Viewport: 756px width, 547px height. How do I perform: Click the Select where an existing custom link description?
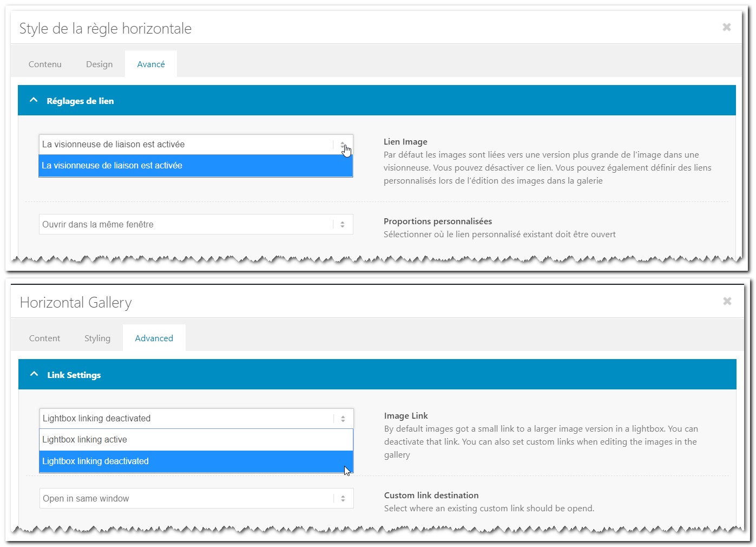click(489, 508)
